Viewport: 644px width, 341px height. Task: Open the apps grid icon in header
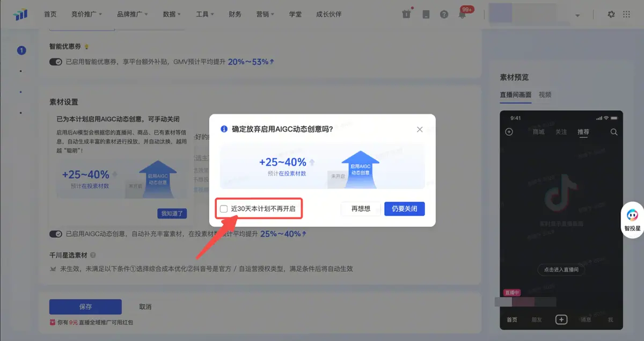626,14
